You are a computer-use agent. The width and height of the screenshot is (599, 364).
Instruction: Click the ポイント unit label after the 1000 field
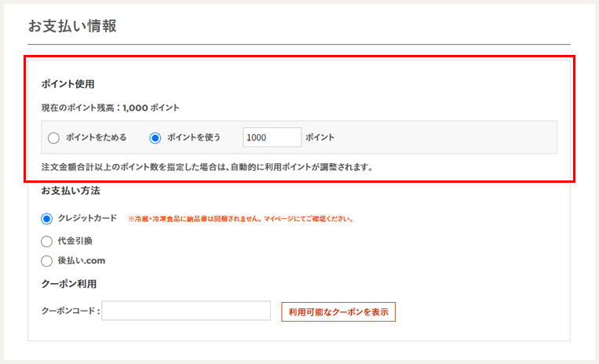click(x=320, y=137)
